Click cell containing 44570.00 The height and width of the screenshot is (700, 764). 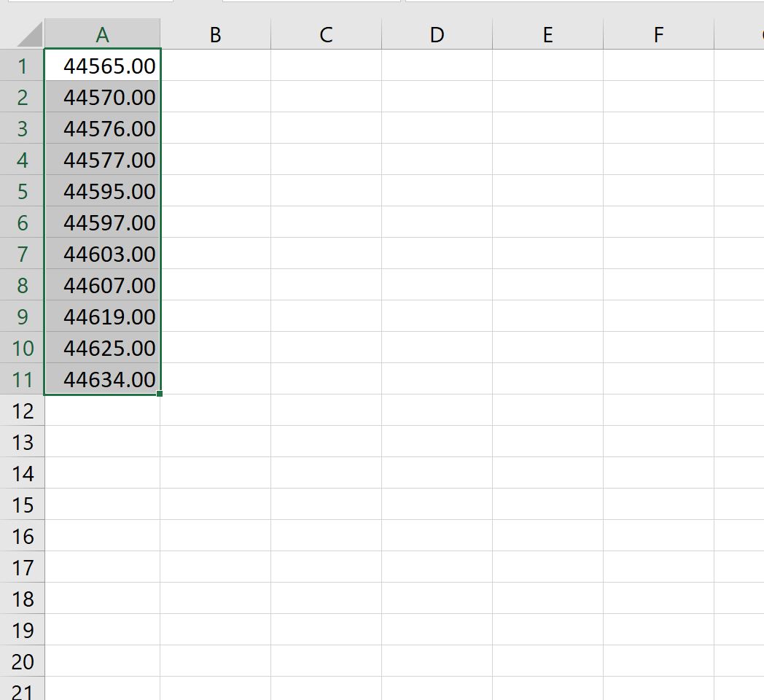tap(102, 96)
